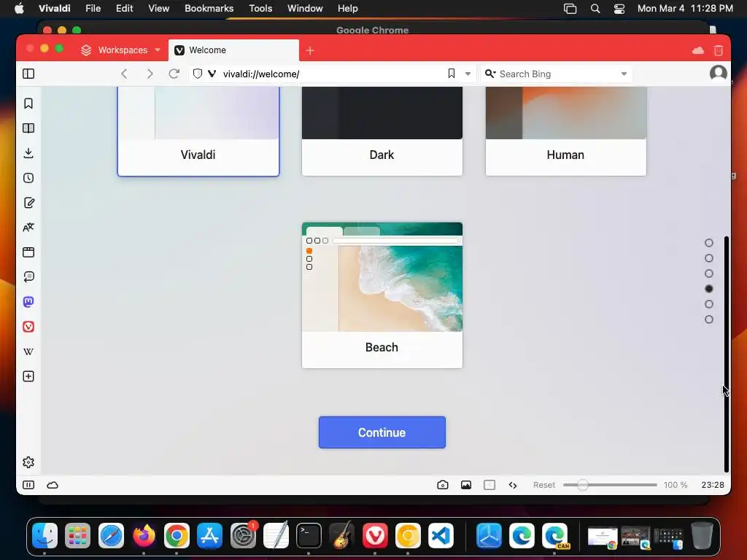Screen dimensions: 747x560
Task: Open the Downloads panel
Action: tap(28, 153)
